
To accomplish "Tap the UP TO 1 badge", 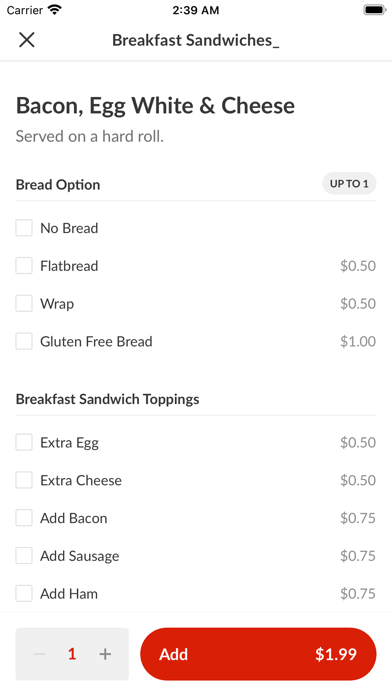I will [x=349, y=184].
